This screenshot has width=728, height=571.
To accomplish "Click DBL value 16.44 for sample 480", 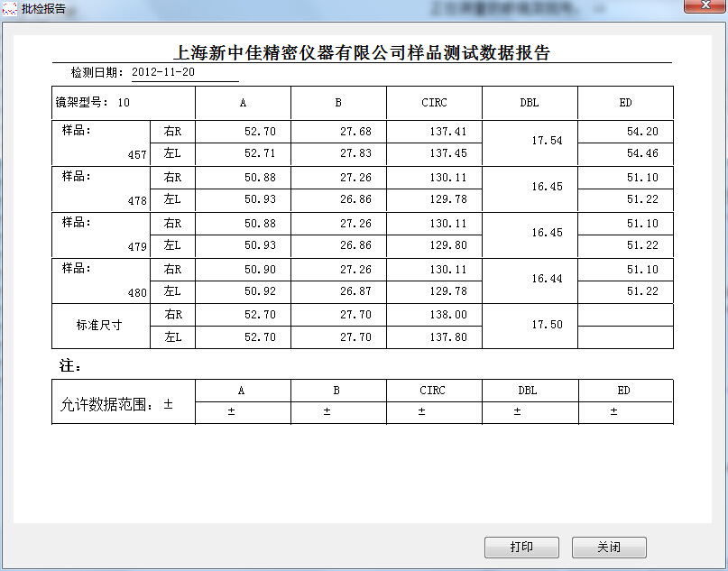I will [547, 278].
